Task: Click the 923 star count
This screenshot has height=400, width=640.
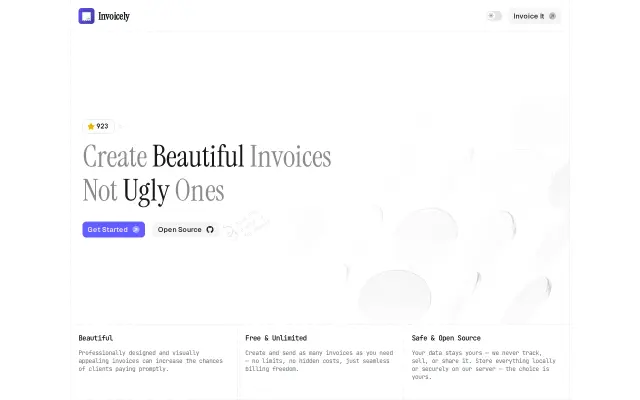Action: pos(102,126)
